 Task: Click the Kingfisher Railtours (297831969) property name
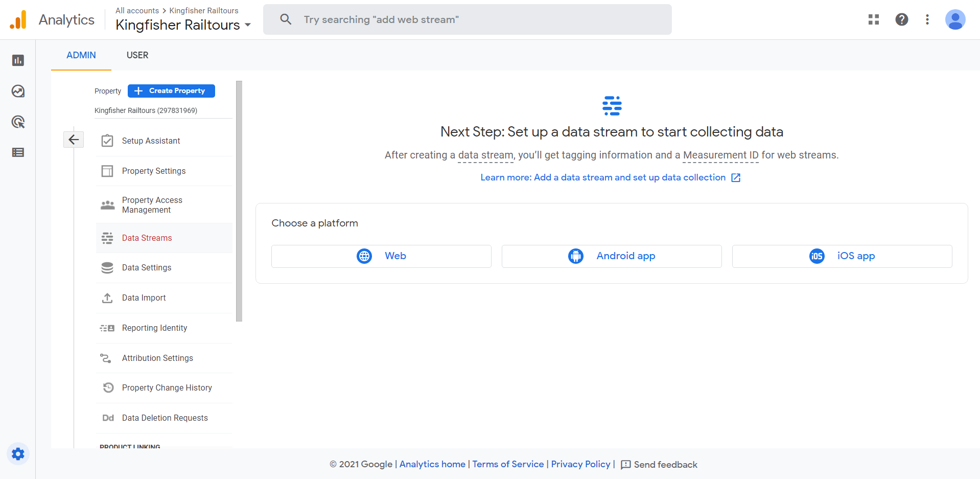tap(146, 110)
